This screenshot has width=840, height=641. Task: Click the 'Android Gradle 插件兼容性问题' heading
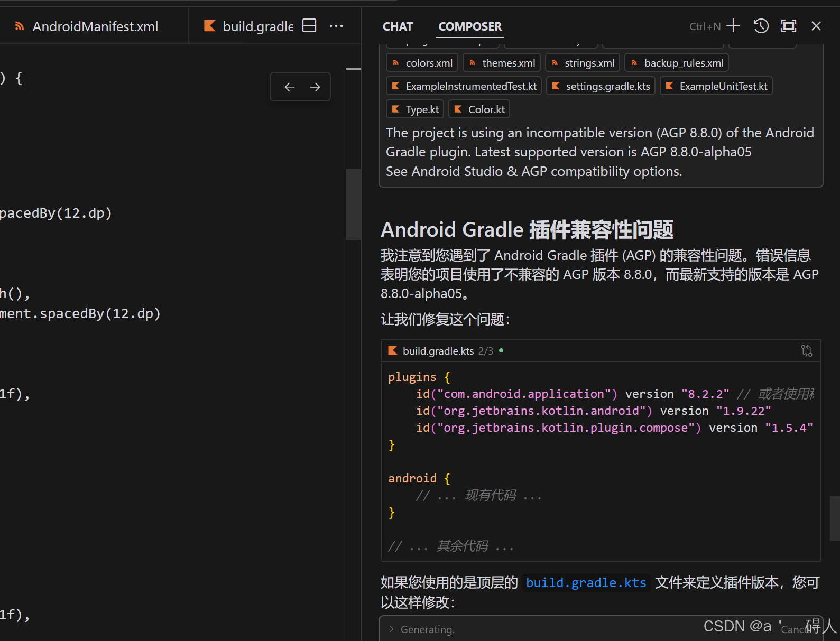(527, 230)
